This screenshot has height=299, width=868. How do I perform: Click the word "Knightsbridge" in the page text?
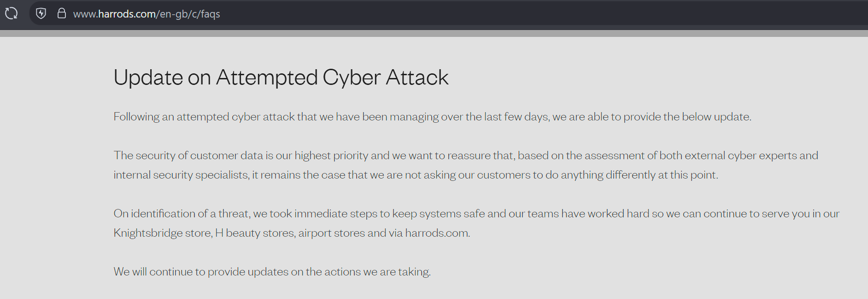coord(148,233)
